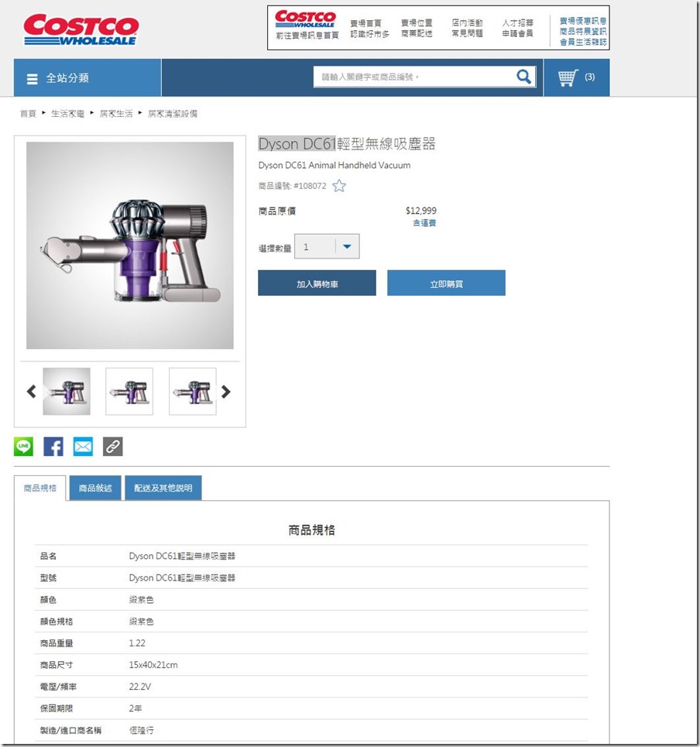700x747 pixels.
Task: Add product to favorites with star icon
Action: point(339,186)
